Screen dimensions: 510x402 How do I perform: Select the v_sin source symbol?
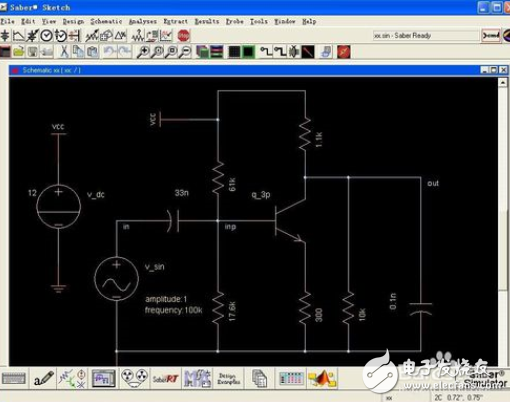(x=116, y=279)
